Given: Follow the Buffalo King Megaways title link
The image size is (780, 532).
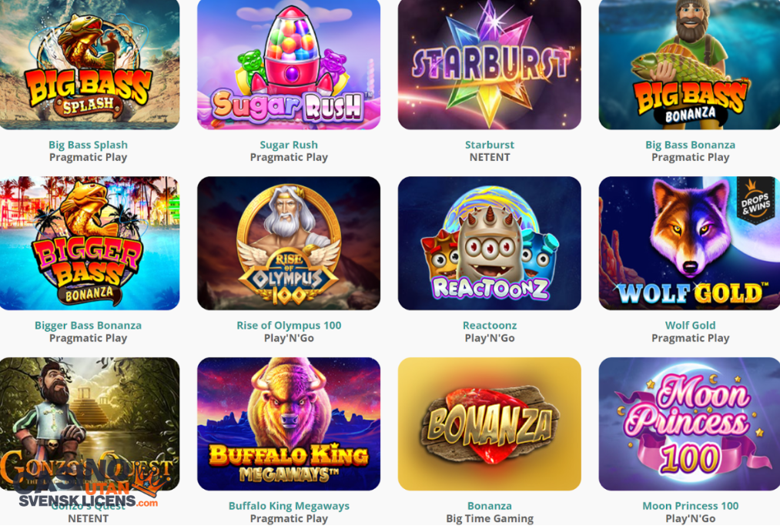Looking at the screenshot, I should click(x=289, y=506).
